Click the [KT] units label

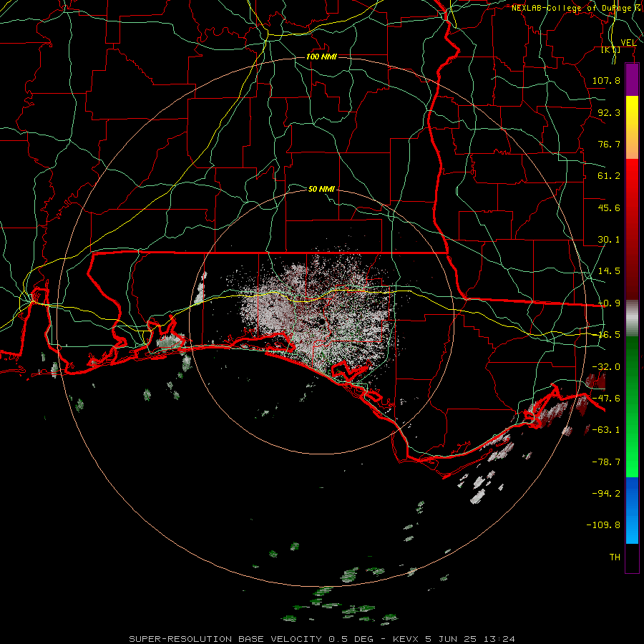[x=611, y=49]
